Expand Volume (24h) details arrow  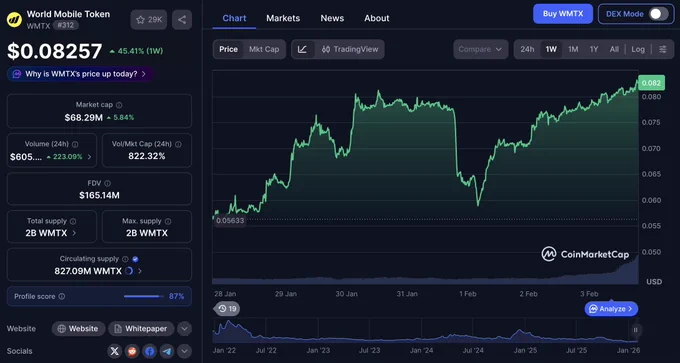pyautogui.click(x=89, y=157)
